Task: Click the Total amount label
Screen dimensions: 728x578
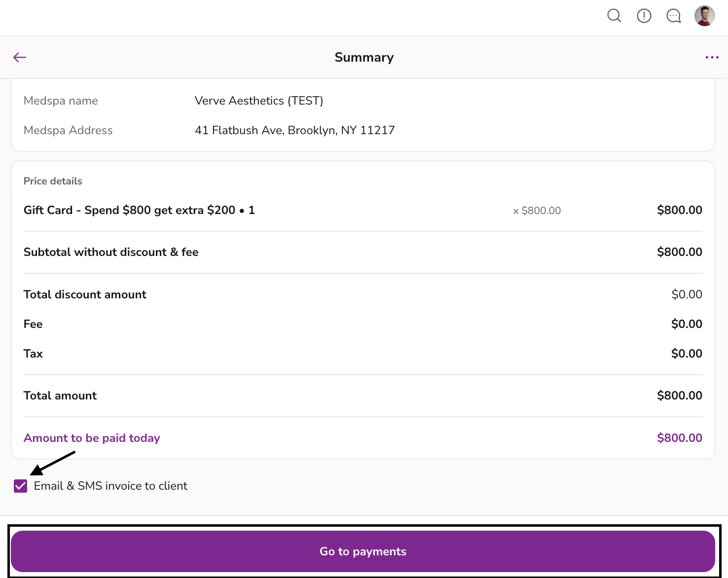Action: coord(60,396)
